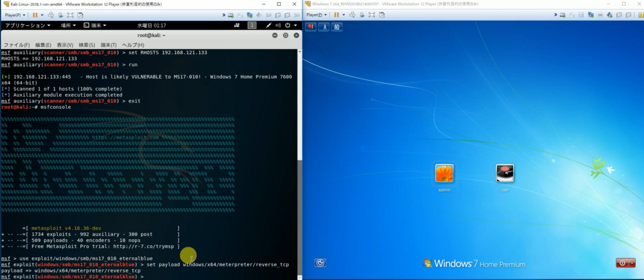Click the volume speaker icon in Kali top bar
Image resolution: width=644 pixels, height=280 pixels.
(278, 26)
